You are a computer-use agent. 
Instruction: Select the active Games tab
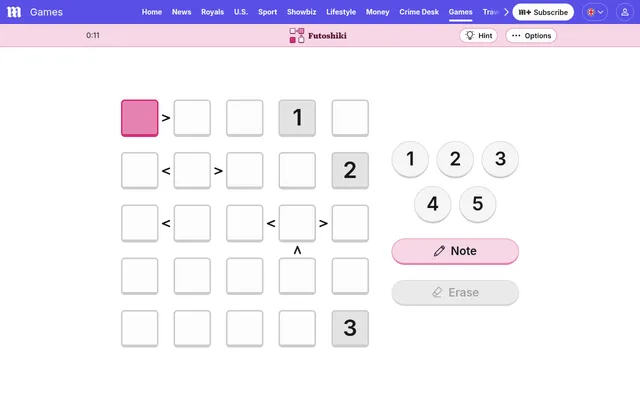tap(460, 12)
